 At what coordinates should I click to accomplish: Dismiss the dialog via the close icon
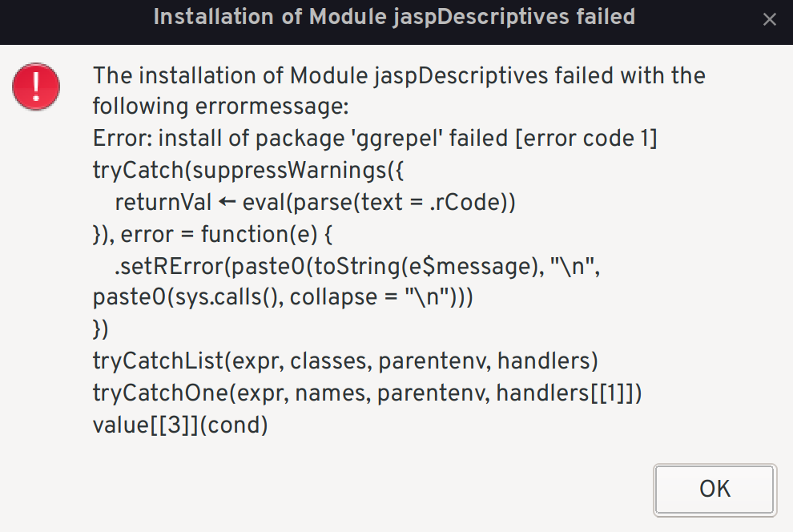tap(769, 19)
